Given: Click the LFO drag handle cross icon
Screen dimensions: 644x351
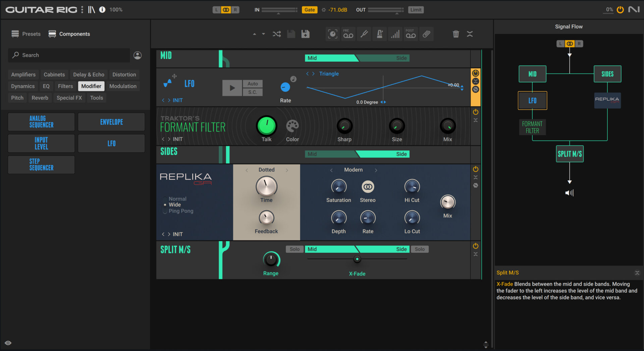Looking at the screenshot, I should [x=174, y=76].
